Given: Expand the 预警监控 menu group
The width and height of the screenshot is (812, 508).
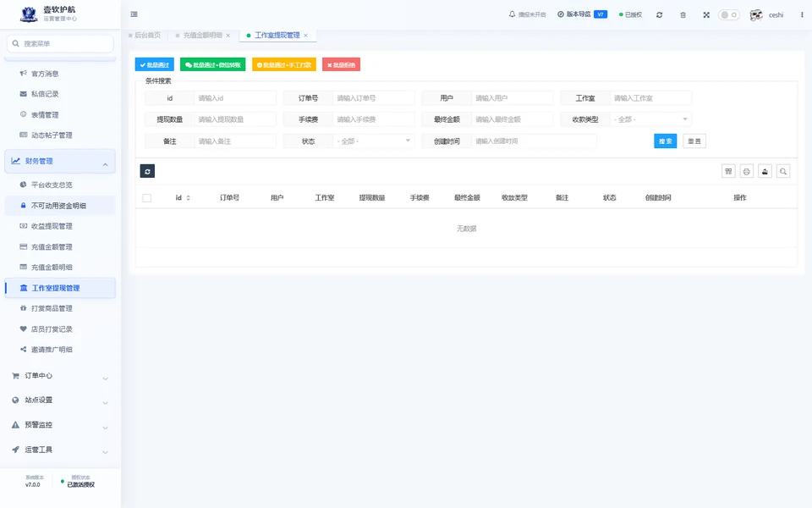Looking at the screenshot, I should coord(60,425).
